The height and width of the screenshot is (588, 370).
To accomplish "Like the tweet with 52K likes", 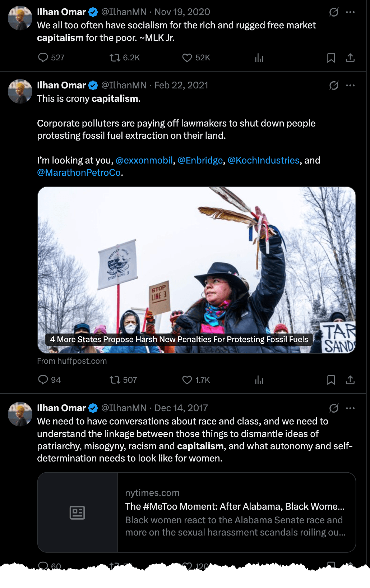I will click(x=187, y=58).
